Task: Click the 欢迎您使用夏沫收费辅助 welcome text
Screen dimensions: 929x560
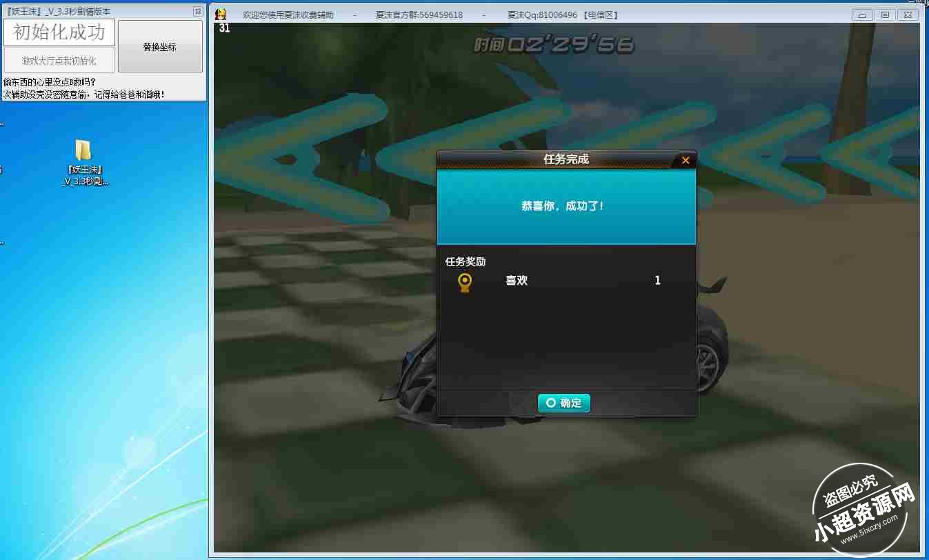Action: click(x=285, y=14)
